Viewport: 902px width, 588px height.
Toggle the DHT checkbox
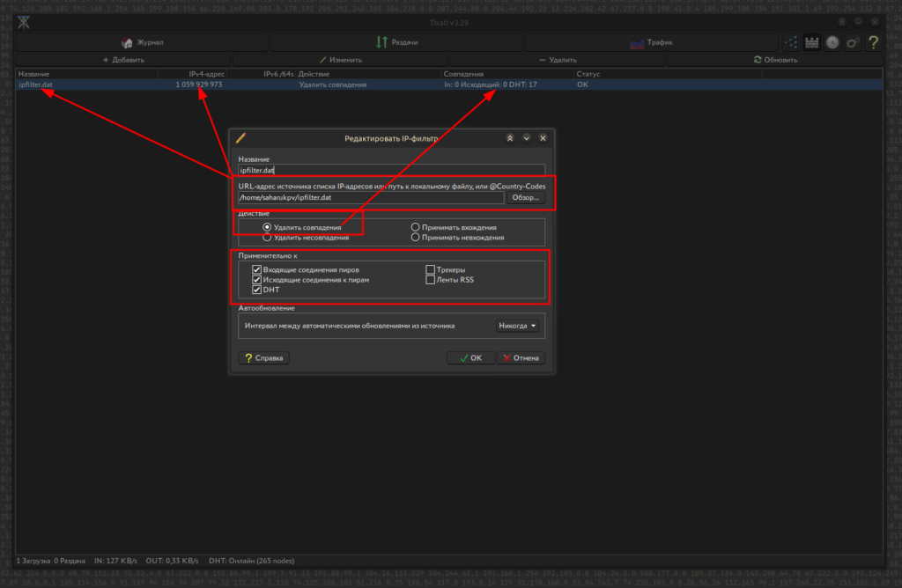pyautogui.click(x=256, y=290)
